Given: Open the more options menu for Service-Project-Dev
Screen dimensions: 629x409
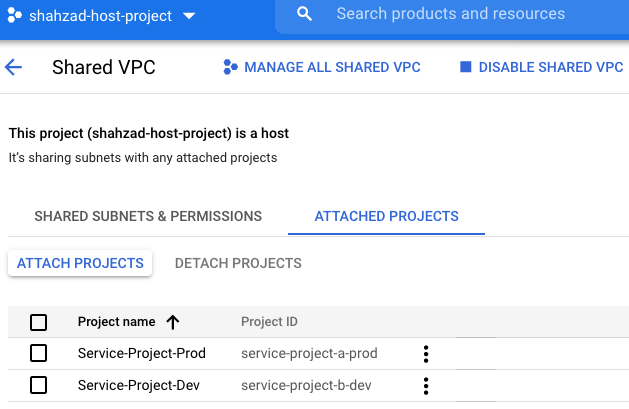Looking at the screenshot, I should point(426,386).
